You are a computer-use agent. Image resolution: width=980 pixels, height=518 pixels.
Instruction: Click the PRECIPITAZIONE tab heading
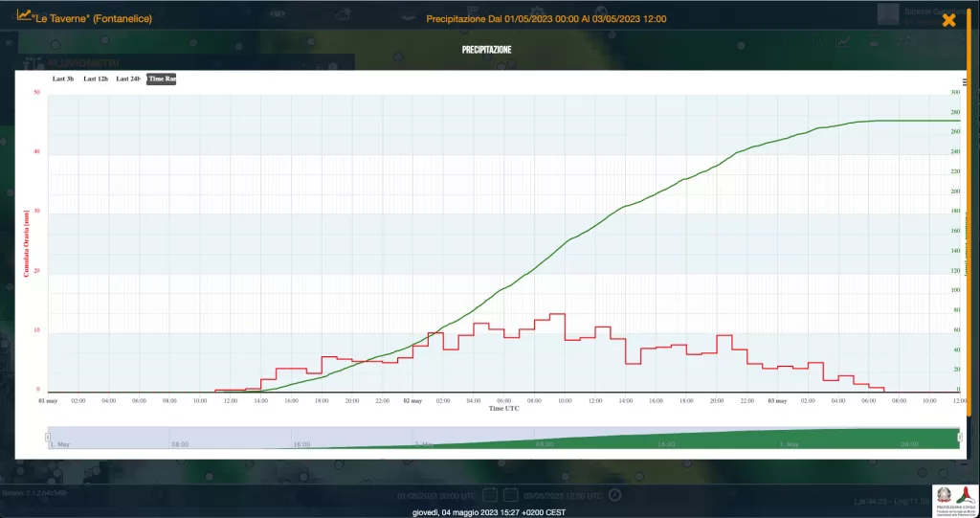click(x=486, y=49)
